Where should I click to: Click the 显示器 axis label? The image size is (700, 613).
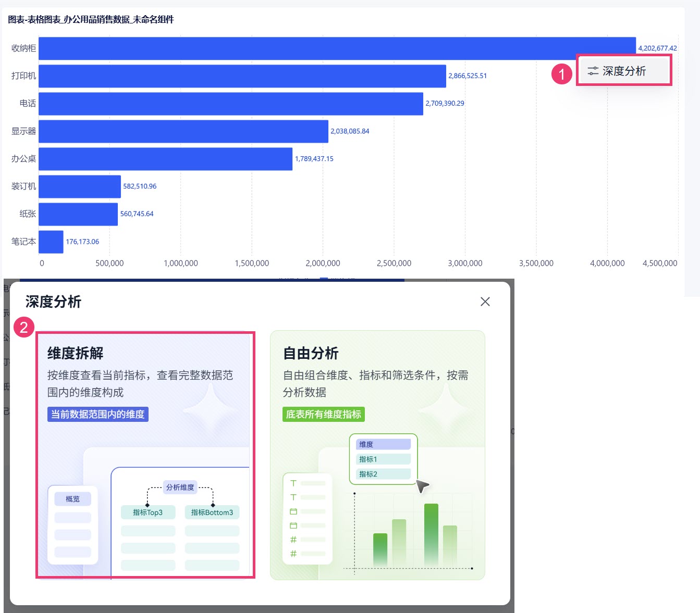pyautogui.click(x=24, y=131)
